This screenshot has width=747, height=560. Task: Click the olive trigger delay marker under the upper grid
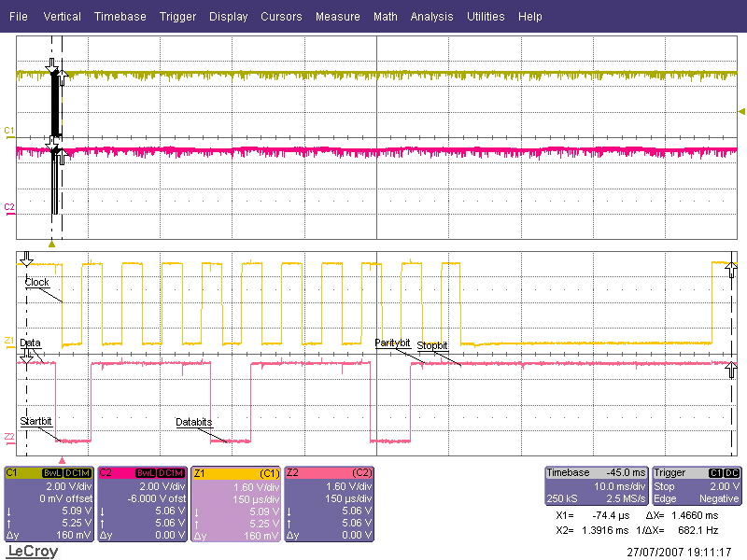click(x=52, y=245)
